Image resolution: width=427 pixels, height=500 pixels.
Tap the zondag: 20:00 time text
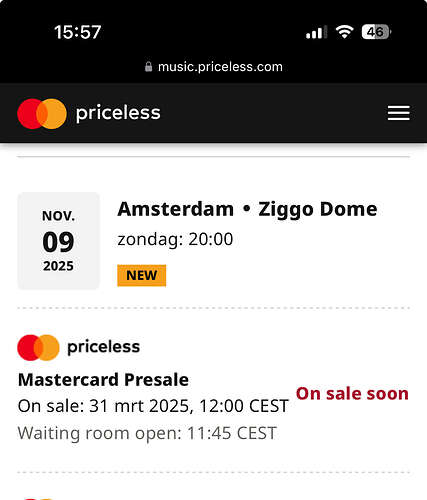tap(175, 239)
